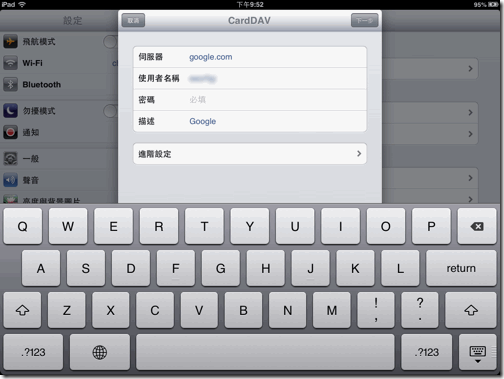Tap the right shift arrow key

click(471, 310)
